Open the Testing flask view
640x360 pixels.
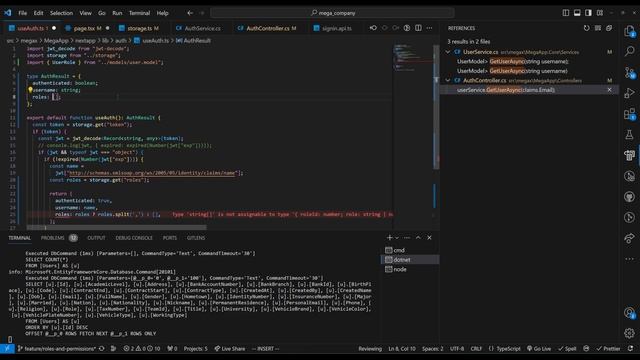click(629, 135)
